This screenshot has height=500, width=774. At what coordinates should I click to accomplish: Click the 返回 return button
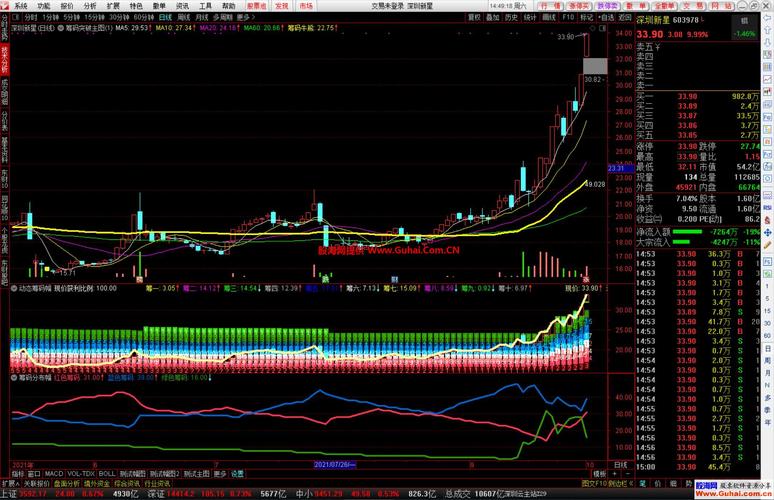click(624, 17)
